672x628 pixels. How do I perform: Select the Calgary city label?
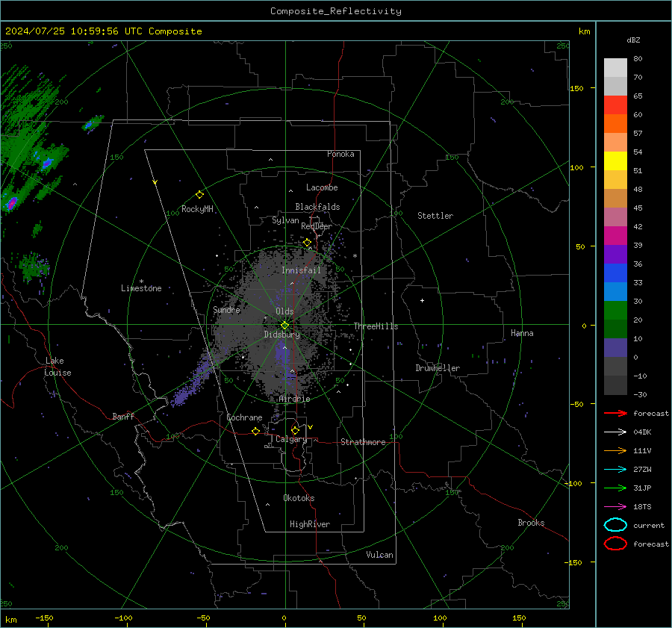[x=291, y=439]
